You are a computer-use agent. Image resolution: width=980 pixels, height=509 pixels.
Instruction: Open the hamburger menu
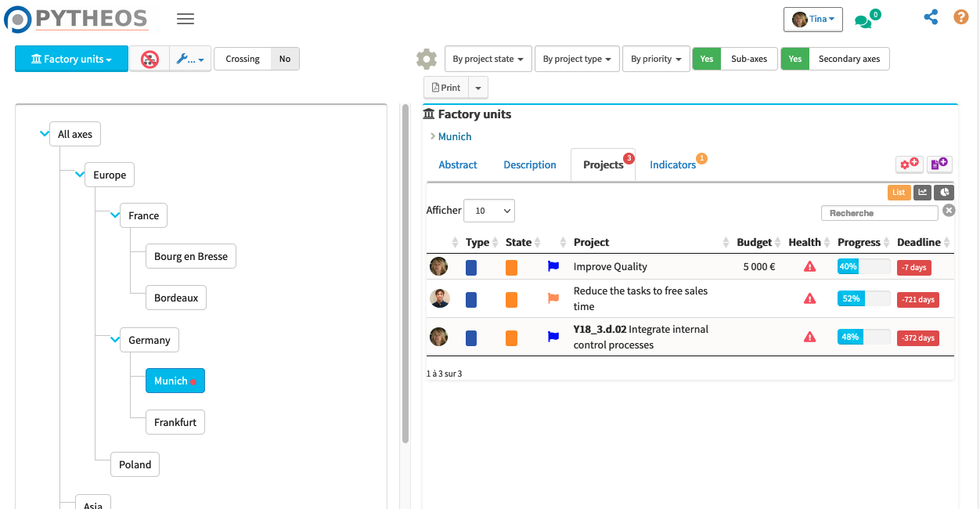tap(186, 19)
